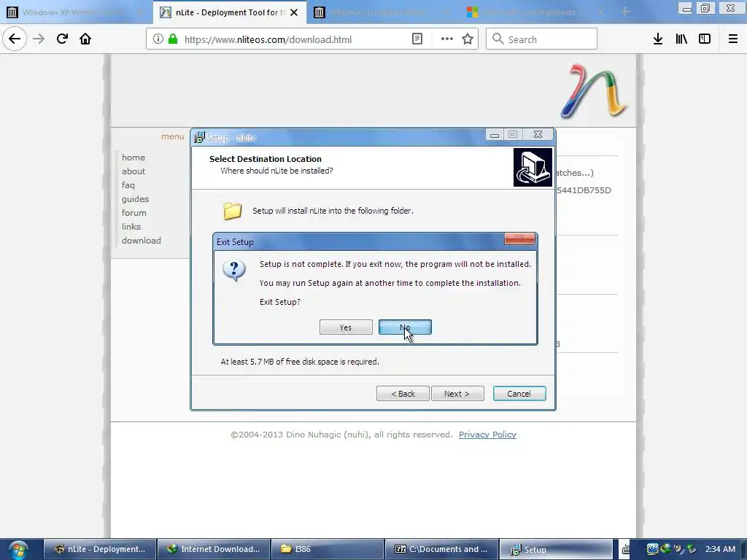The image size is (747, 560).
Task: Switch to the C:\Documents and 7-Zip taskbar button
Action: tap(441, 549)
